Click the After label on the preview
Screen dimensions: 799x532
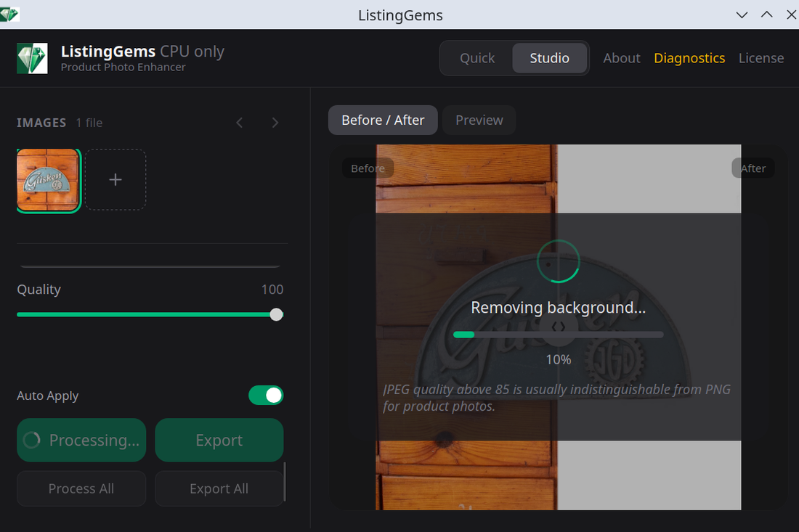753,168
